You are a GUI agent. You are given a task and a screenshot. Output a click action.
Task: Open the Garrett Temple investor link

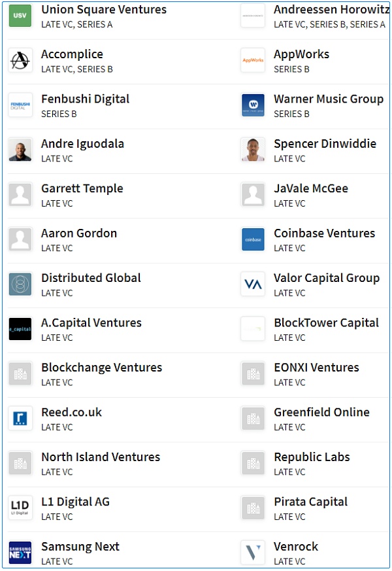click(x=82, y=188)
